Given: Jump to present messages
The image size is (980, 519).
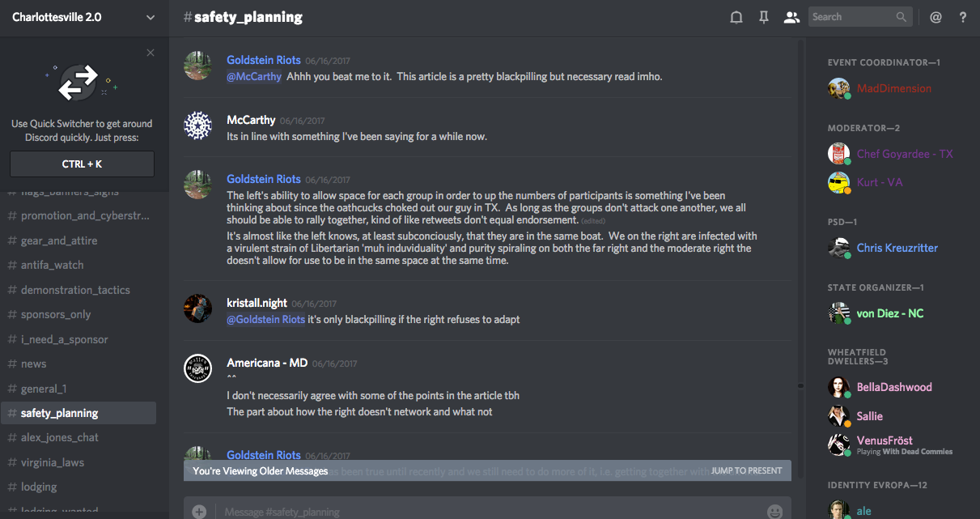Looking at the screenshot, I should coord(746,470).
